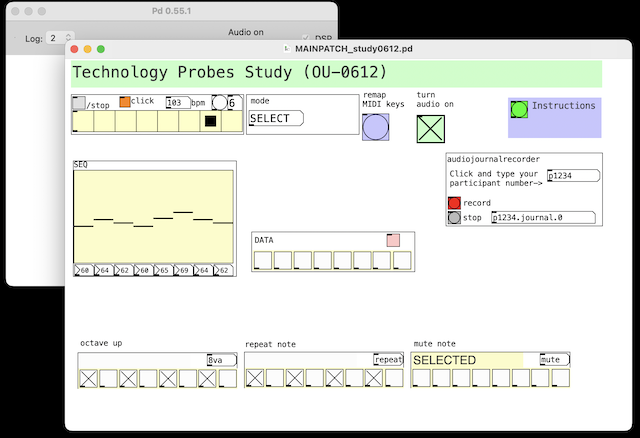Click the first cell of the DATA row
Viewport: 640px width, 438px height.
[x=263, y=260]
